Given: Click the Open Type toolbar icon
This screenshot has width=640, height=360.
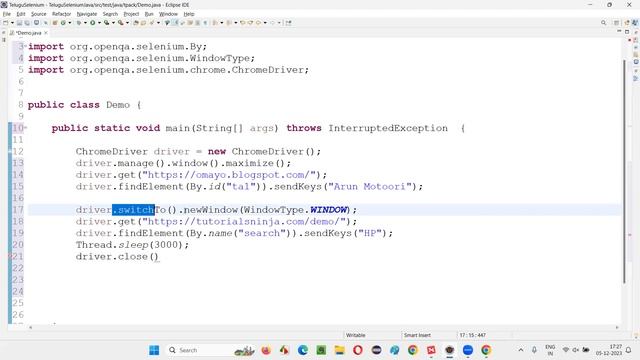Looking at the screenshot, I should [136, 23].
